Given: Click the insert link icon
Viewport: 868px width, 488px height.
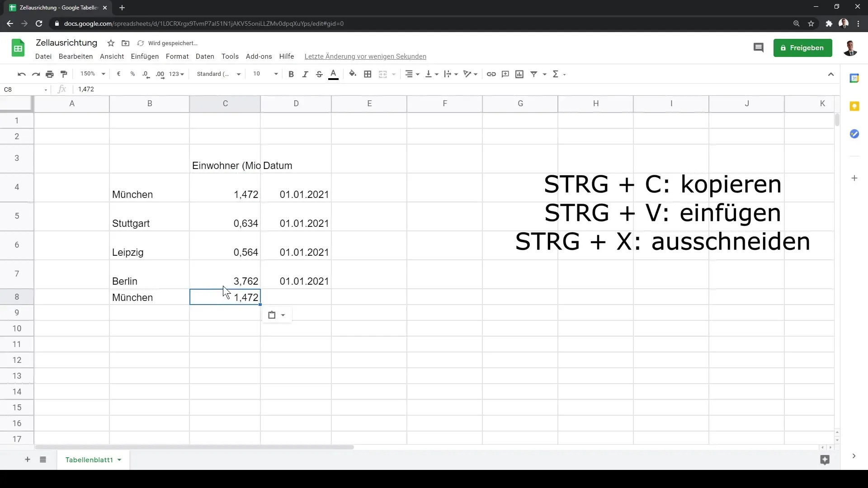Looking at the screenshot, I should tap(491, 74).
